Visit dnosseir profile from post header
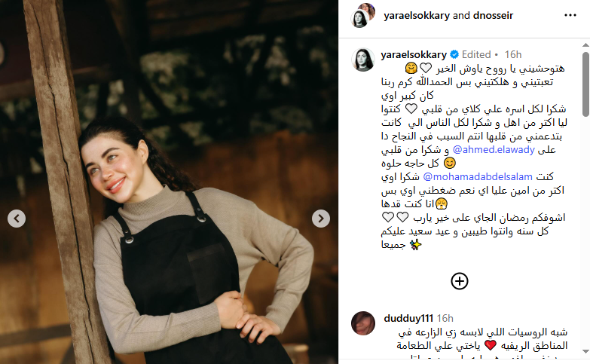This screenshot has width=590, height=364. pos(493,15)
